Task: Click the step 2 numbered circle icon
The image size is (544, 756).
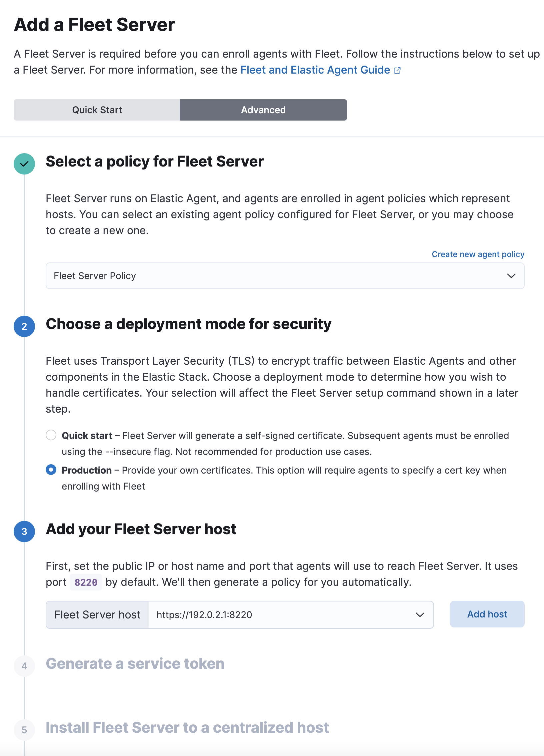Action: pos(24,326)
